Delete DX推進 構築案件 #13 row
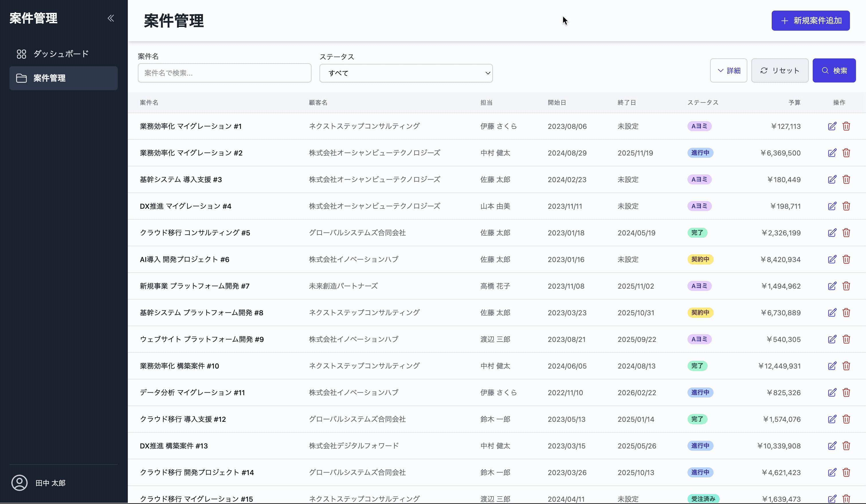This screenshot has width=866, height=504. pyautogui.click(x=846, y=446)
